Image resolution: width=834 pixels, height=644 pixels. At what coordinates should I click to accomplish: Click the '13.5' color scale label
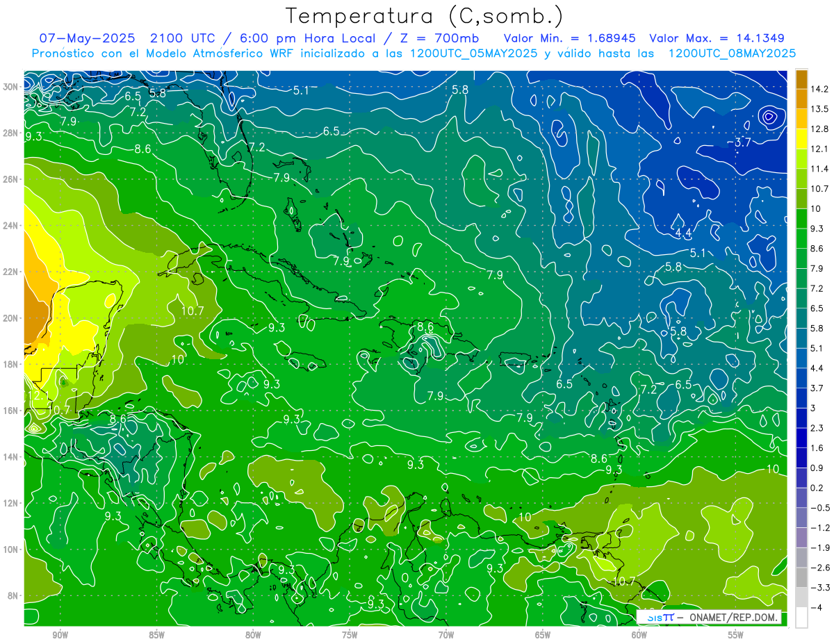[x=821, y=109]
